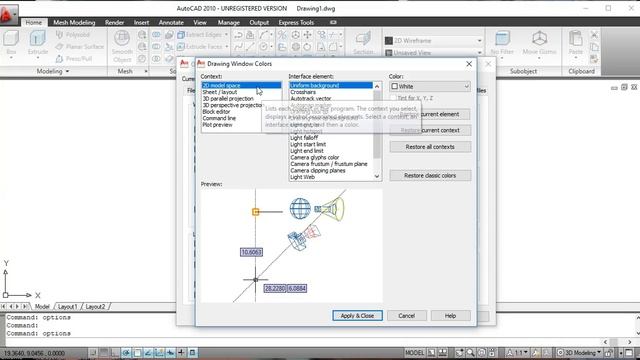
Task: Click the Paste clipboard icon
Action: 576,43
